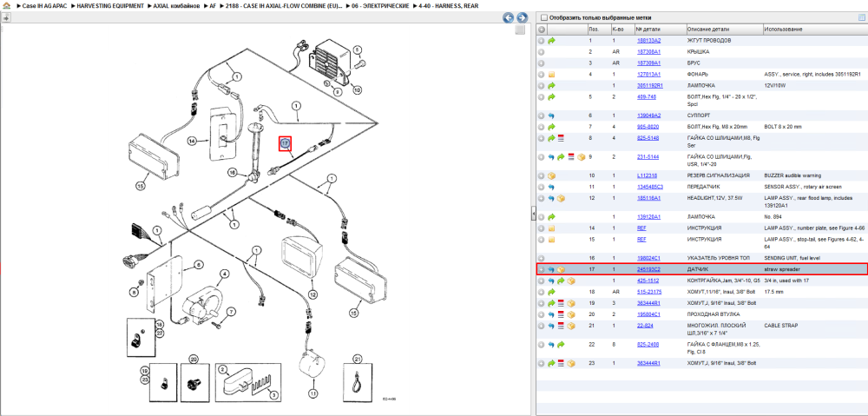Viewport: 868px width, 416px height.
Task: Click red list icon in row 8 (825-5148)
Action: 561,138
